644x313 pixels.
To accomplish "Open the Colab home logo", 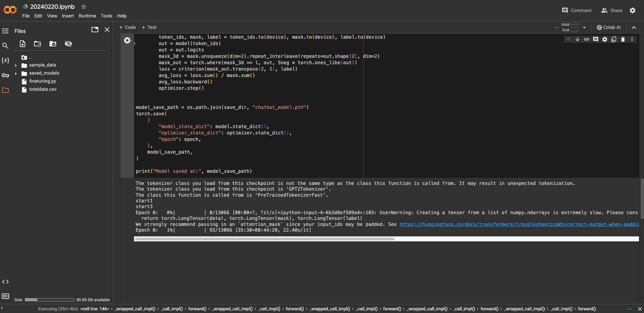I will click(x=10, y=10).
